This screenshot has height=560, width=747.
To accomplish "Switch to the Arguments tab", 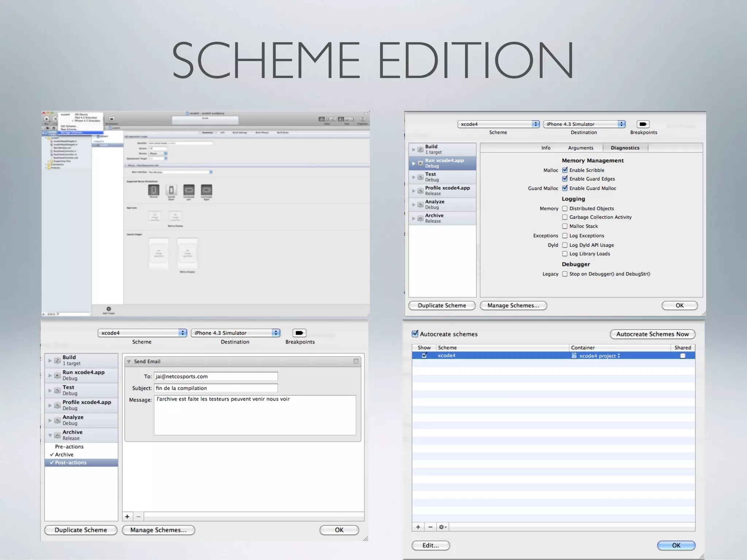I will tap(580, 148).
